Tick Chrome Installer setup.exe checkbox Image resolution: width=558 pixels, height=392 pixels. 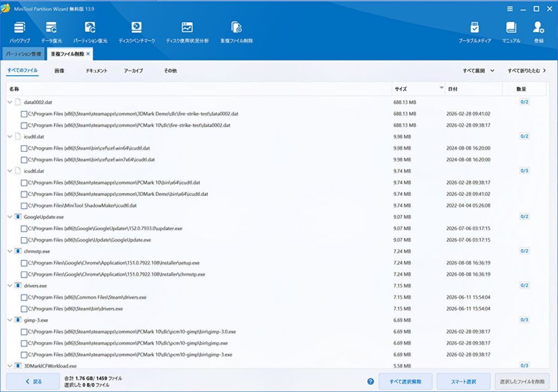click(x=24, y=263)
